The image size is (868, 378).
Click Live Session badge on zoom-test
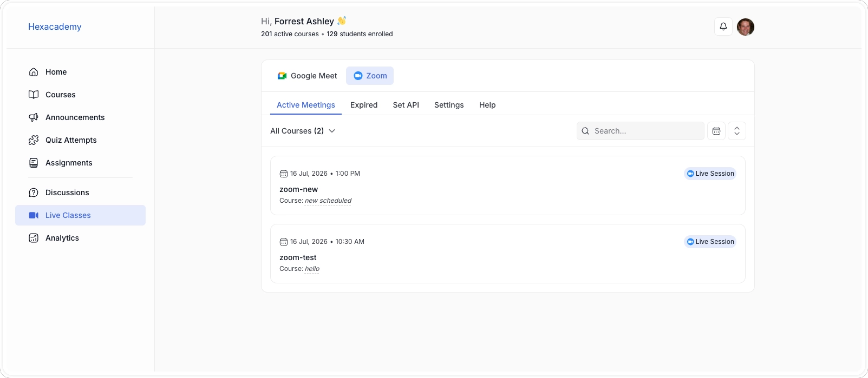tap(710, 242)
